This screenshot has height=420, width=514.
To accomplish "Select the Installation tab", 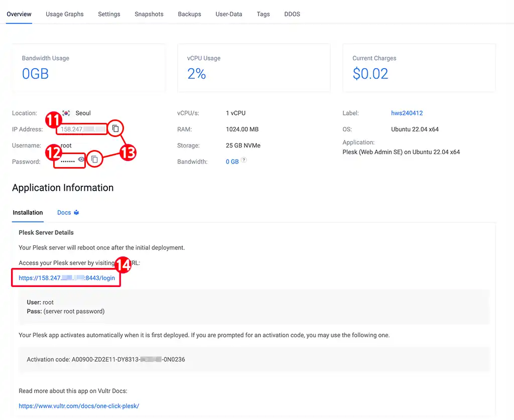I will (x=28, y=212).
